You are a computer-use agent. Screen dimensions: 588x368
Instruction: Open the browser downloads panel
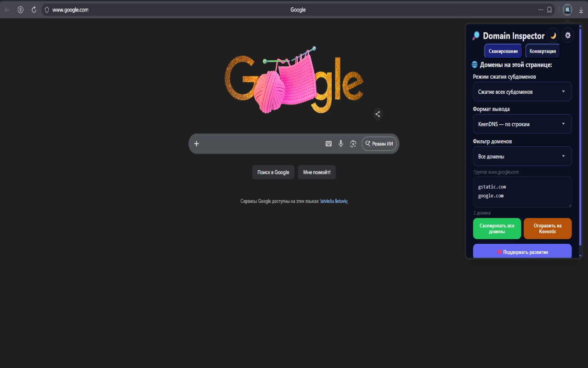580,9
